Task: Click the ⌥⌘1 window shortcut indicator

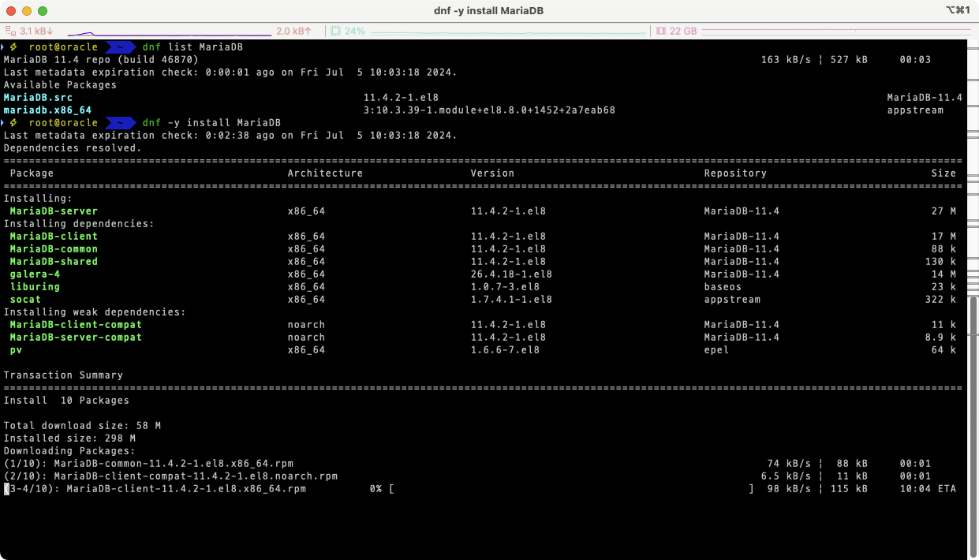Action: (957, 10)
